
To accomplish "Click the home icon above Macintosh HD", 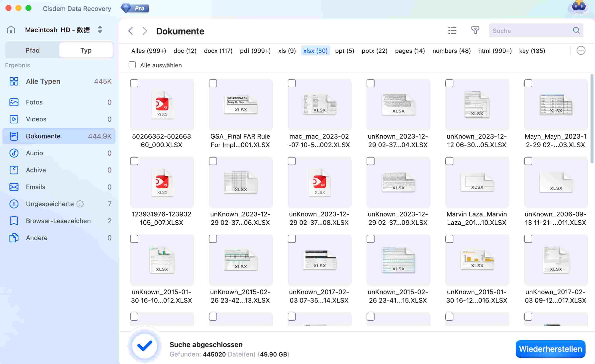I will [11, 29].
